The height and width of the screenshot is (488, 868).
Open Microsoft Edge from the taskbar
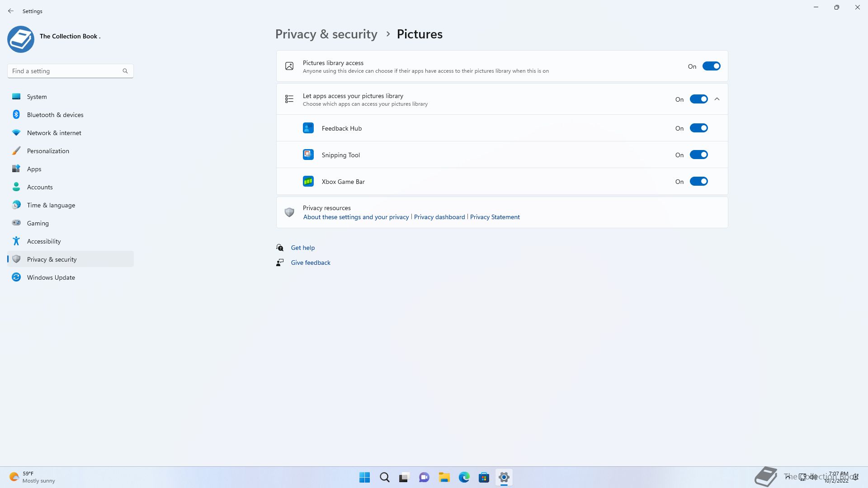pyautogui.click(x=464, y=477)
